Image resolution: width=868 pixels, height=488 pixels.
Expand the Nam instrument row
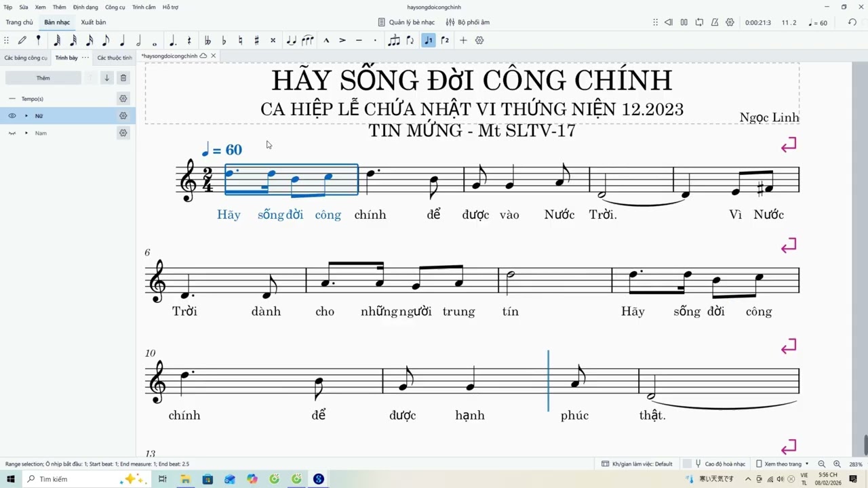tap(26, 133)
